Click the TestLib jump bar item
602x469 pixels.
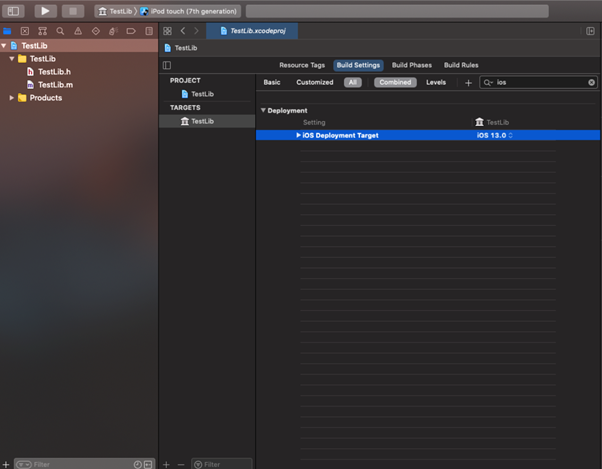(x=181, y=48)
